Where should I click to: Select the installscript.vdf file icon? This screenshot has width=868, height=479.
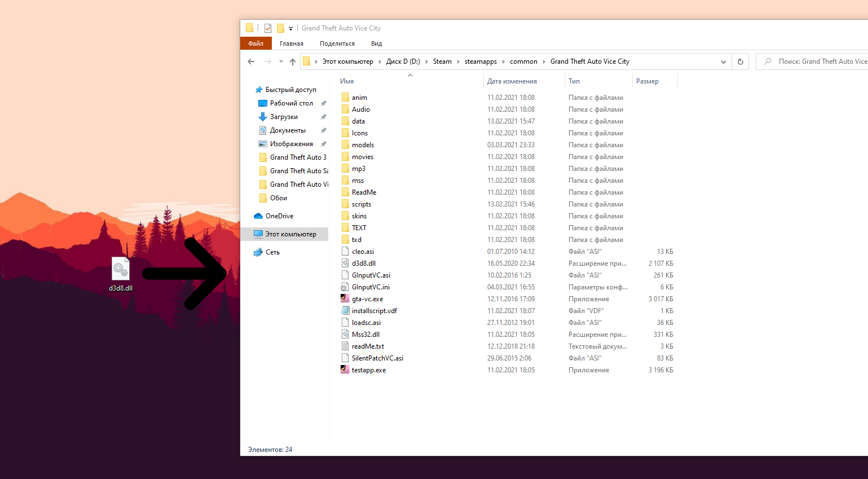(x=345, y=311)
